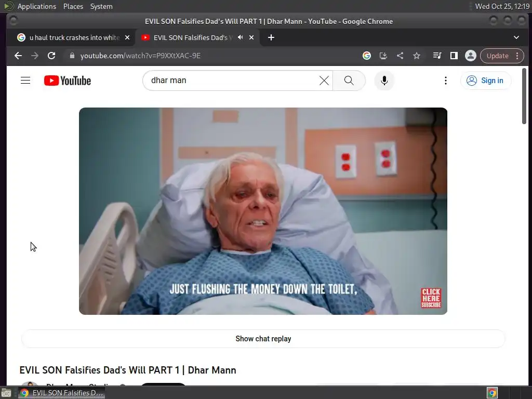
Task: Open the Applications menu
Action: [37, 6]
